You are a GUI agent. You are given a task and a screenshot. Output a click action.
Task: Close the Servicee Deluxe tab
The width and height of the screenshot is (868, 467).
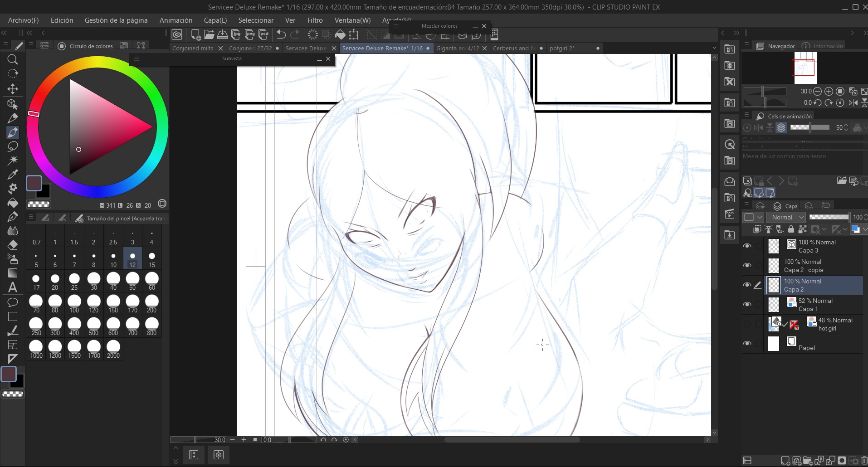click(334, 49)
